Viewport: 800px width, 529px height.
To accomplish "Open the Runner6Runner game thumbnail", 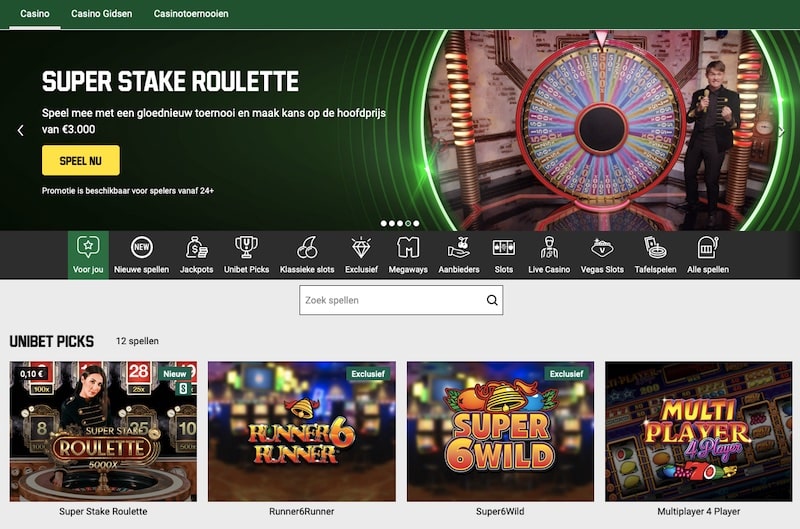I will coord(302,432).
